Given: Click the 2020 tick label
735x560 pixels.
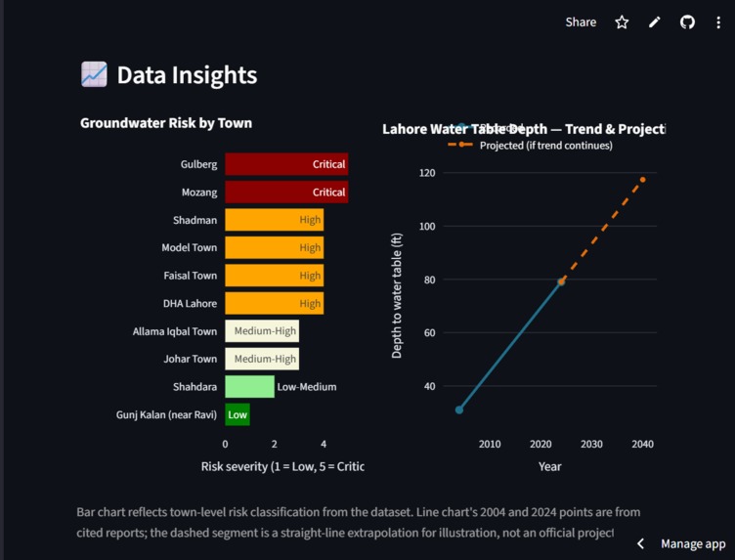Looking at the screenshot, I should (x=540, y=445).
